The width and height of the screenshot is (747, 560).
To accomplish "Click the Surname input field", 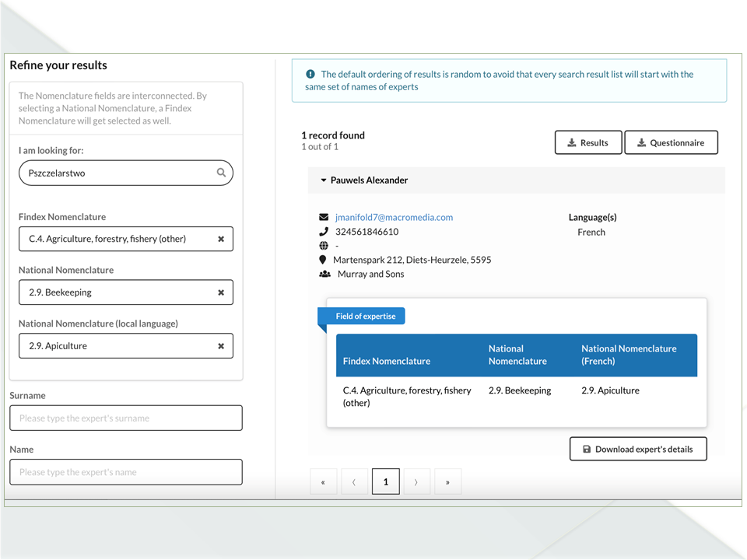I will click(x=126, y=418).
